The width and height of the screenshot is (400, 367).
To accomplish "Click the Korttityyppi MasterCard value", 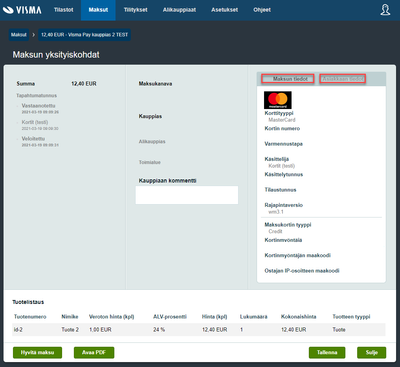I will (282, 120).
